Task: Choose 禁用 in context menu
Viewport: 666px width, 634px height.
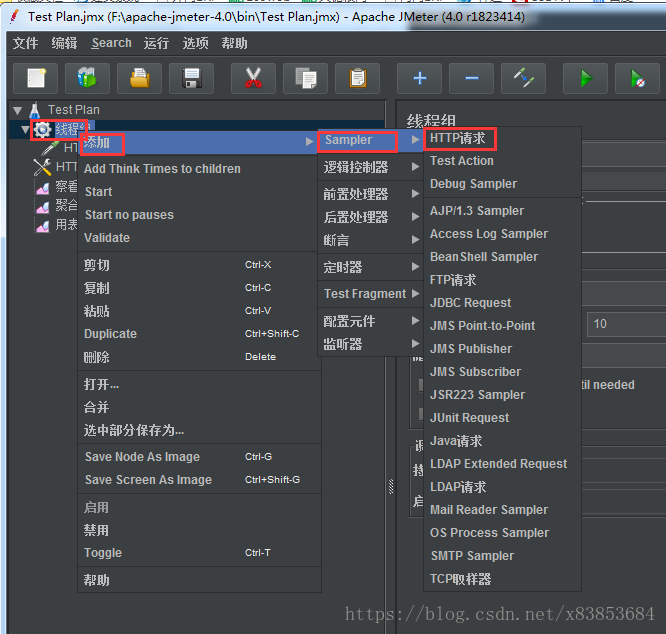Action: pos(198,530)
